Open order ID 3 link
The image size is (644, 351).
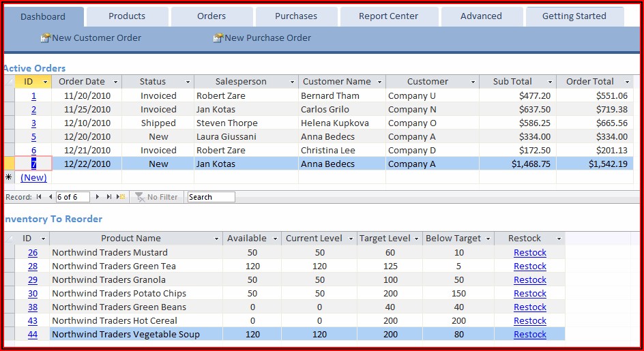pyautogui.click(x=33, y=123)
